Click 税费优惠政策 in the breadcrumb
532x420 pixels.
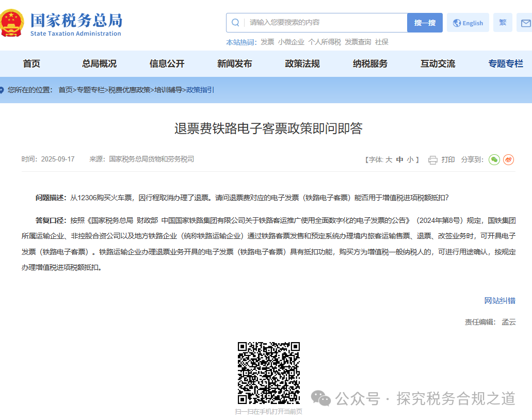(130, 90)
